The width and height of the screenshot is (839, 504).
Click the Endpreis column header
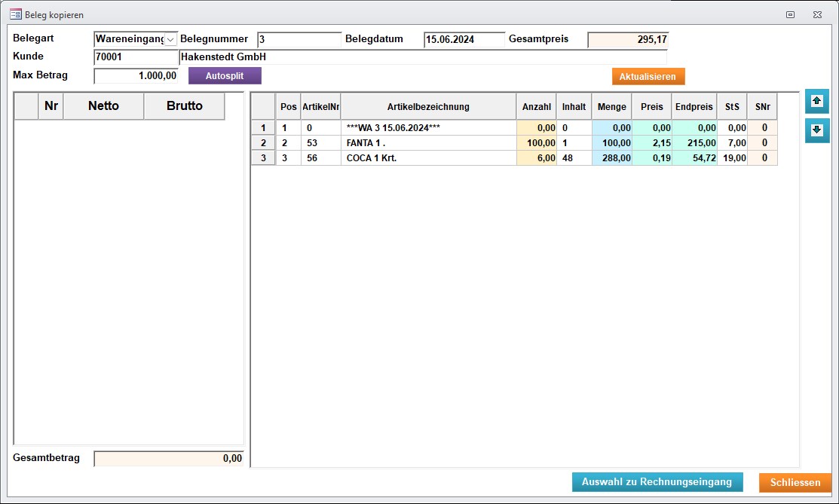point(694,107)
